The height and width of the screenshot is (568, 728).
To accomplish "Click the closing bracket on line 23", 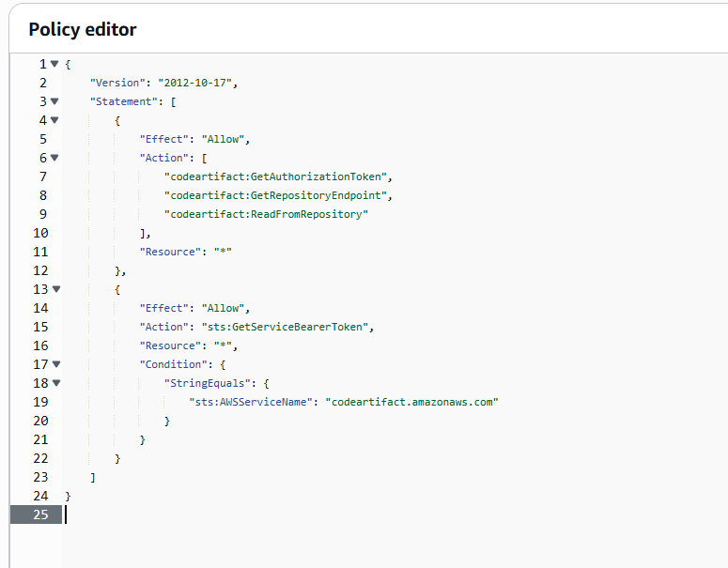I will click(93, 478).
